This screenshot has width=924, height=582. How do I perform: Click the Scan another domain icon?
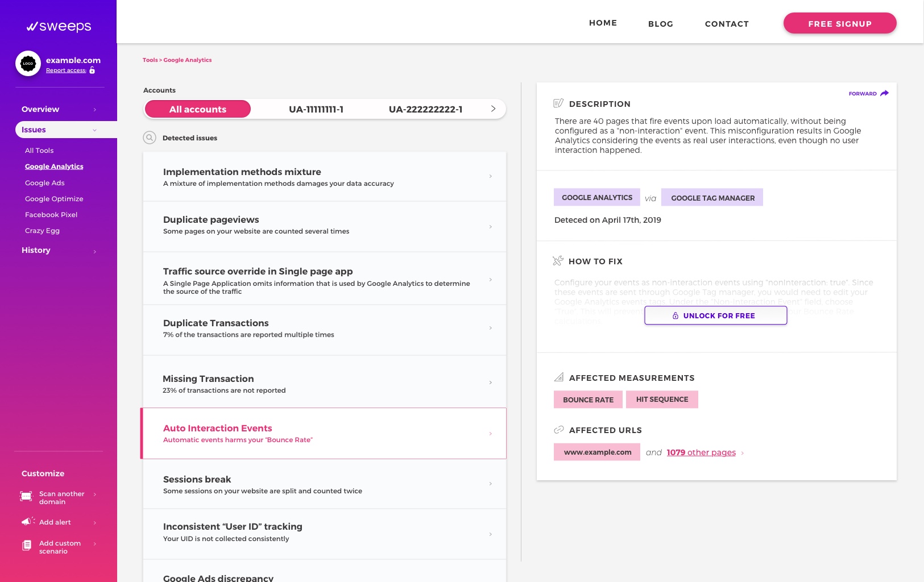[x=26, y=496]
